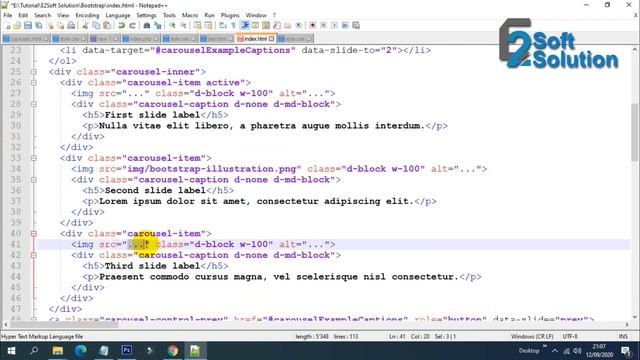Open the User Defined Language icon

pos(255,25)
